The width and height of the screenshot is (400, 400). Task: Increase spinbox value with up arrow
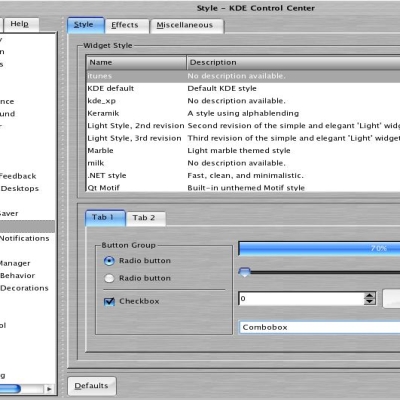click(x=369, y=296)
